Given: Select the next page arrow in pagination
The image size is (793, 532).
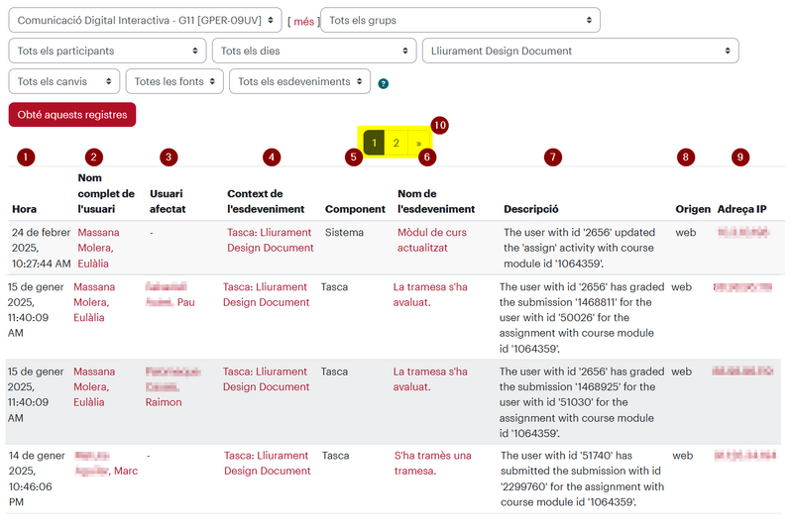Looking at the screenshot, I should (418, 143).
